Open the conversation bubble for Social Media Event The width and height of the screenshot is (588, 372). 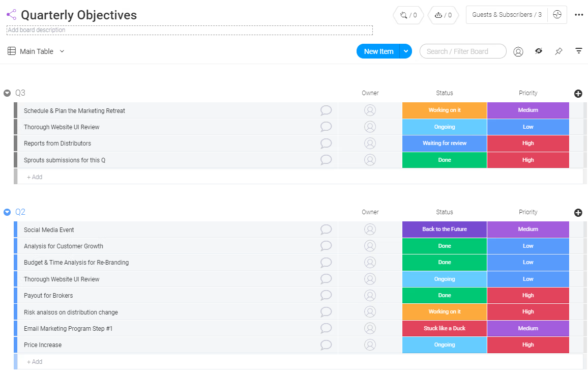click(x=326, y=230)
